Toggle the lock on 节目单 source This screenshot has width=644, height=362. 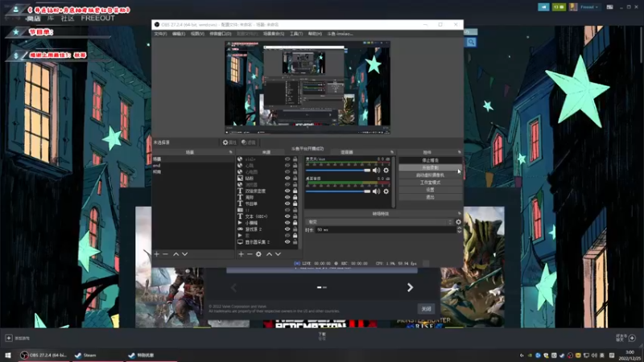(x=295, y=204)
